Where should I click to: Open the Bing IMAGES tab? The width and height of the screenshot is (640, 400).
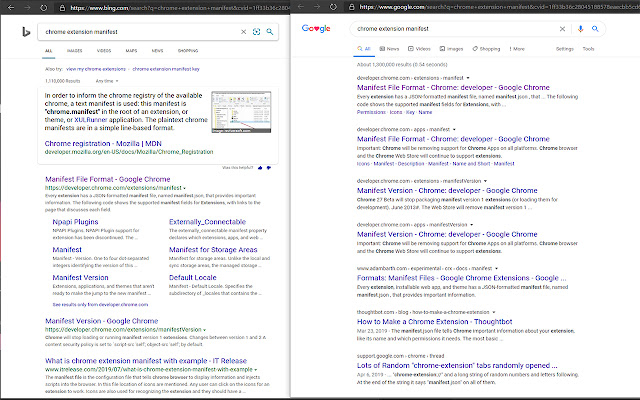[75, 51]
